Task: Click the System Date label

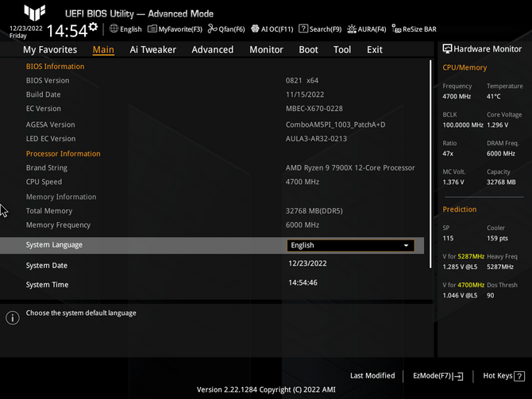Action: (47, 266)
